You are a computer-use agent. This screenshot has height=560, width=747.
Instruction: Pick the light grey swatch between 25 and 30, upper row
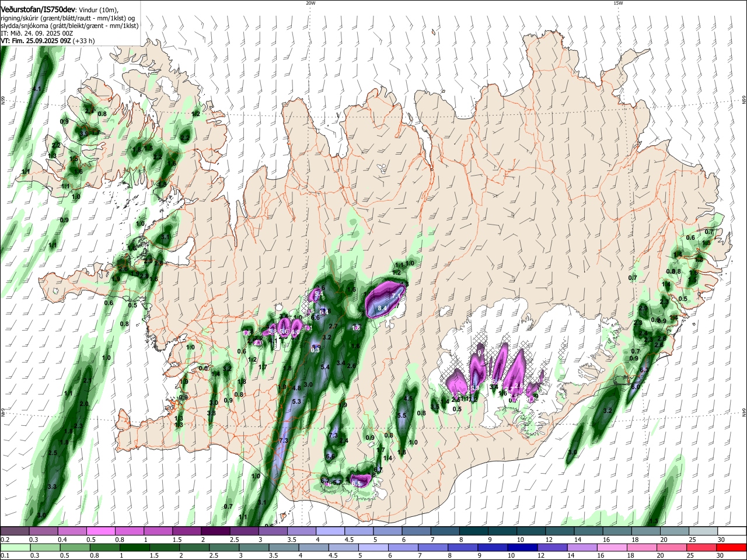pos(703,531)
